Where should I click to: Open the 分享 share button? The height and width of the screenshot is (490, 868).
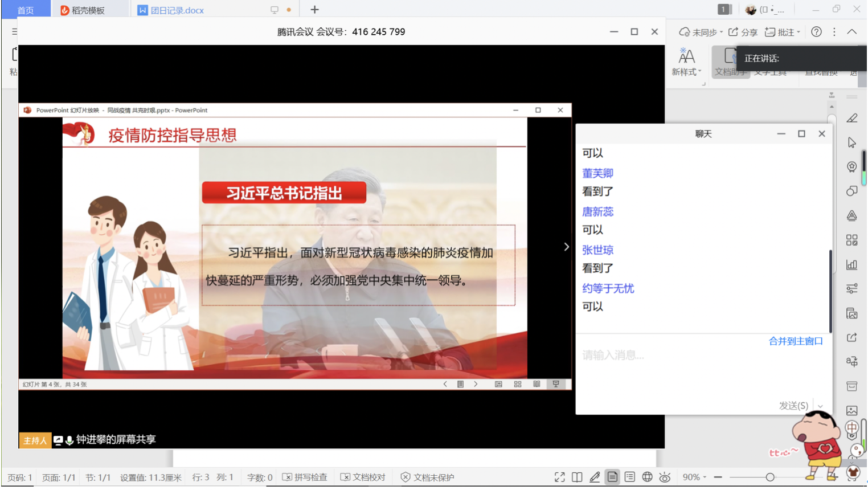(743, 32)
